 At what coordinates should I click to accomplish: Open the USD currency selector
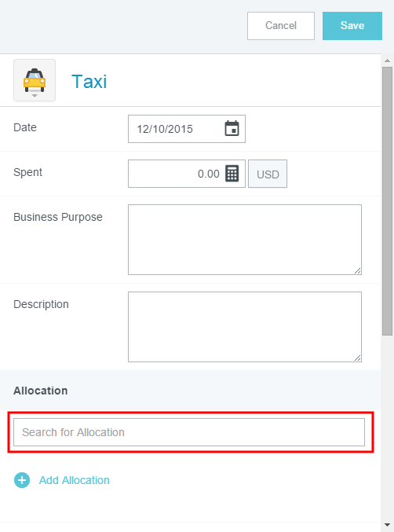[268, 174]
